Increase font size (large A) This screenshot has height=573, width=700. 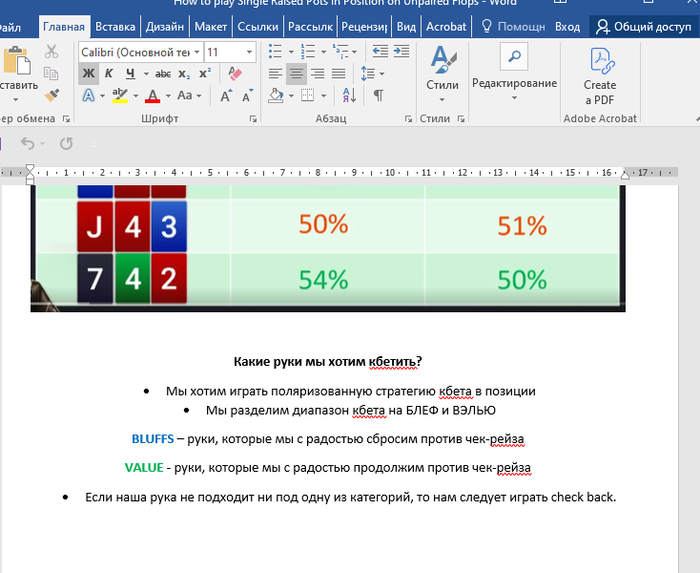[x=226, y=96]
